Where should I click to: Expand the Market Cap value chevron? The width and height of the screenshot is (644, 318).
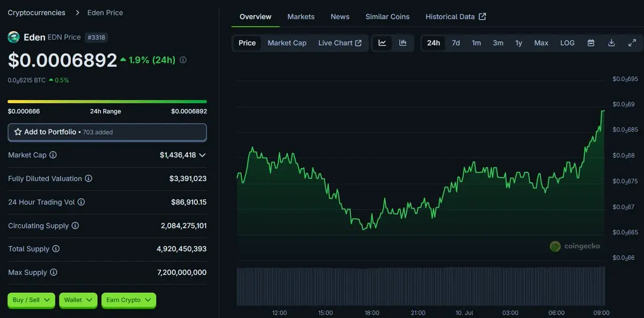tap(202, 155)
